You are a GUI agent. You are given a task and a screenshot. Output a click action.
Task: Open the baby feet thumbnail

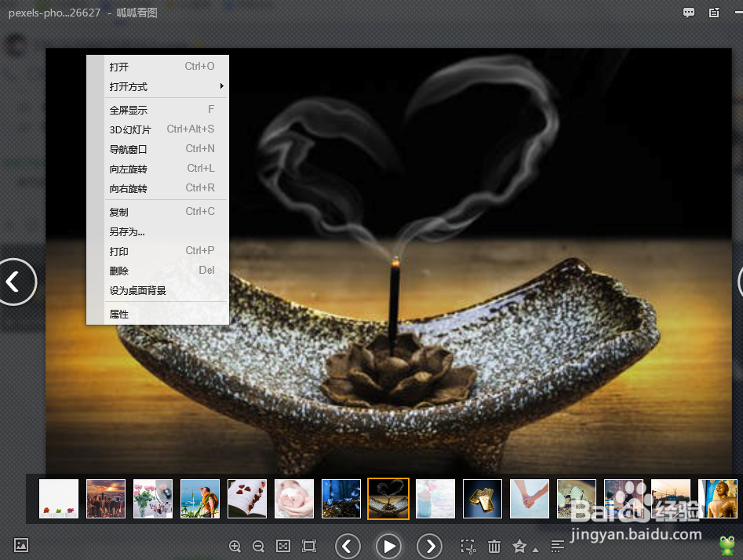(x=294, y=498)
